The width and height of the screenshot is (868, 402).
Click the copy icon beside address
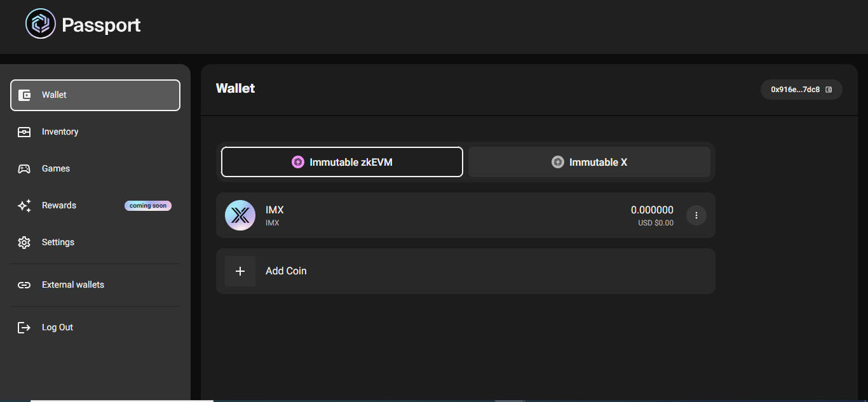pos(829,90)
